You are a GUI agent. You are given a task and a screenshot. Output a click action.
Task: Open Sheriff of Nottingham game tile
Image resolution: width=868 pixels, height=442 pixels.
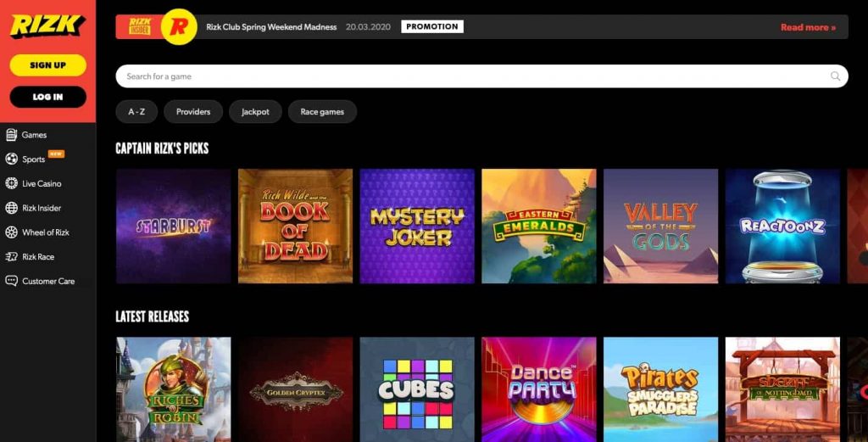tap(782, 389)
